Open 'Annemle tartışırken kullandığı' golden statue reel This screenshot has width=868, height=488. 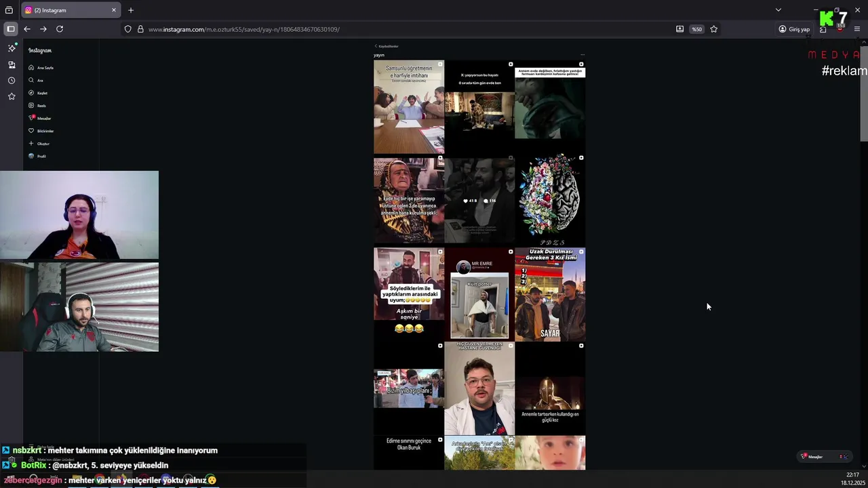550,388
